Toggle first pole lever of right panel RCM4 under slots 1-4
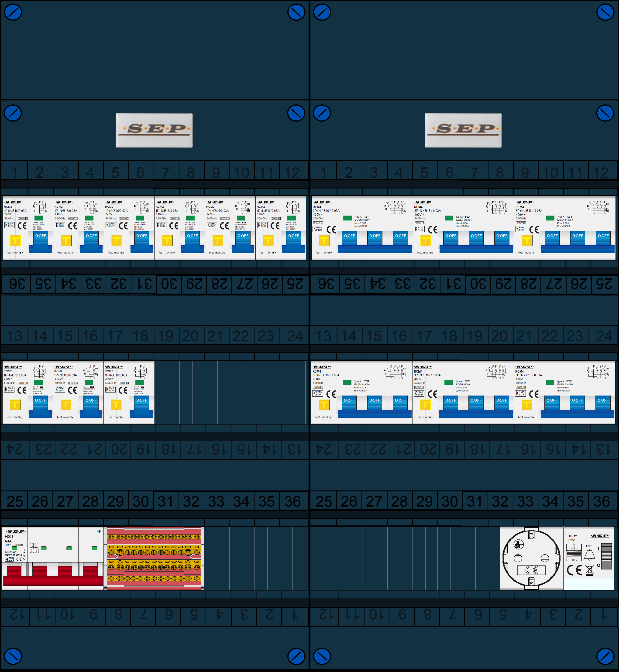This screenshot has height=672, width=619. (349, 238)
